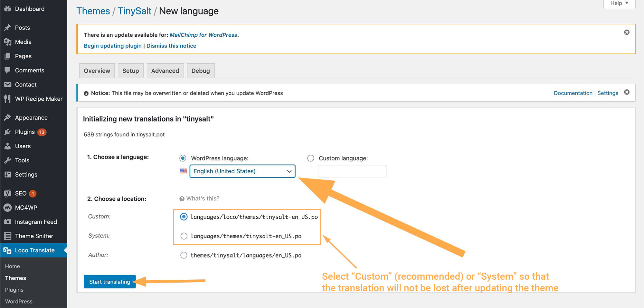Open the MailChimp for WordPress link
644x308 pixels.
click(x=204, y=35)
